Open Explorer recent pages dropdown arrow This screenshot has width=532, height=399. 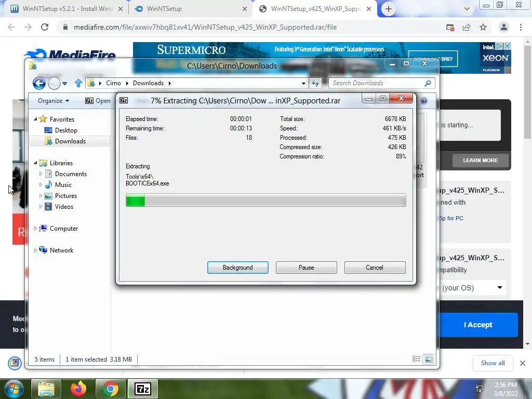64,83
